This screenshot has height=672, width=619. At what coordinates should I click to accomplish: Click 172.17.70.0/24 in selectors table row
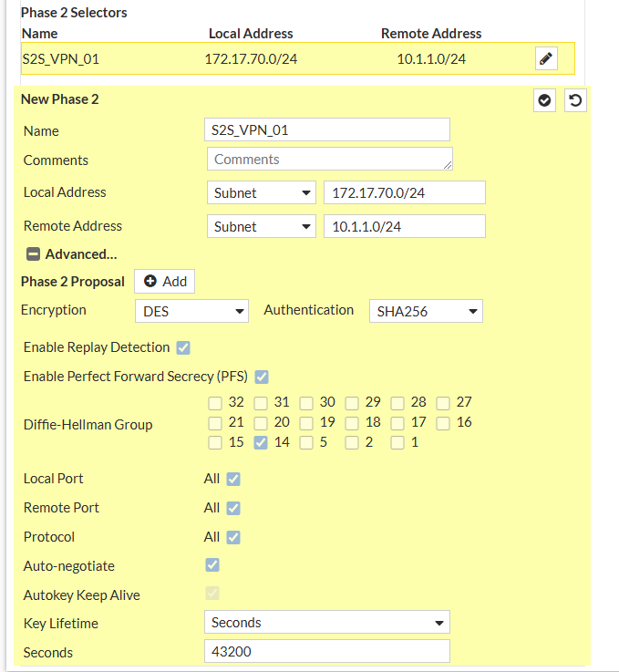(251, 58)
